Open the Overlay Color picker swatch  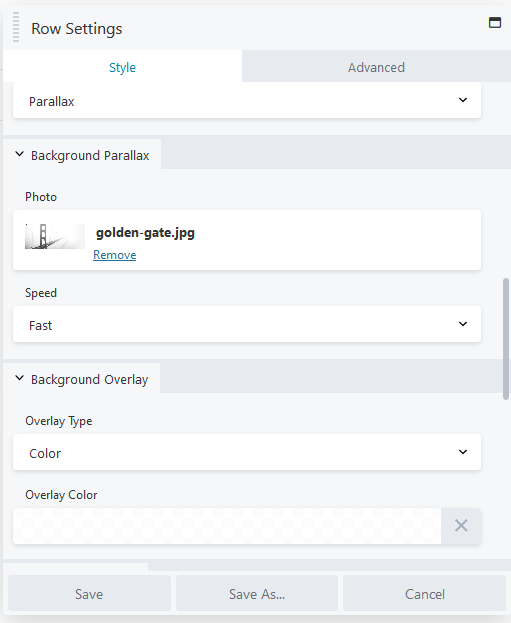[x=227, y=526]
